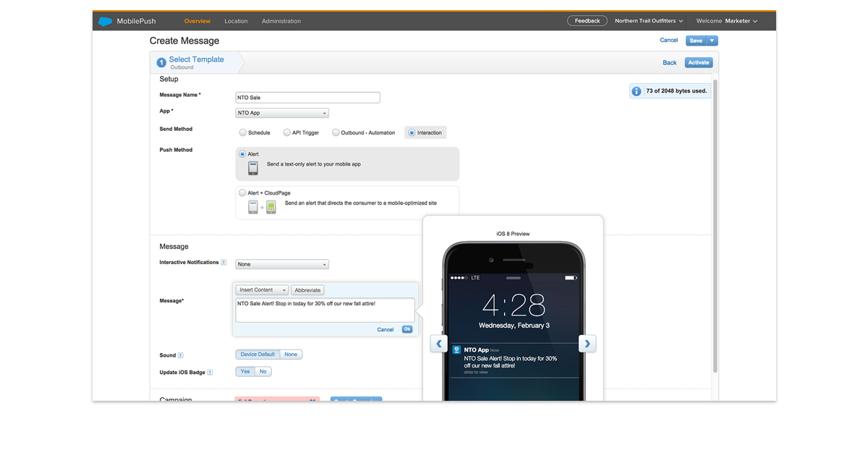Select the Schedule send method

[243, 132]
